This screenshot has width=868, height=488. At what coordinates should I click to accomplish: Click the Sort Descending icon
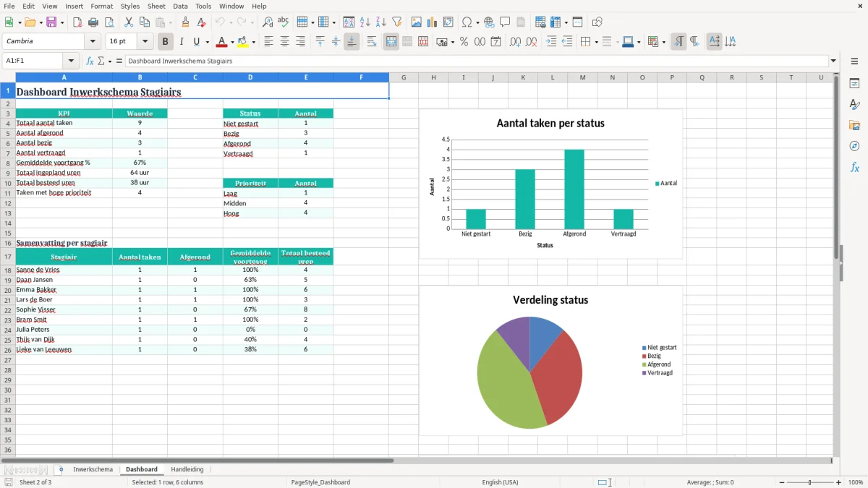381,22
